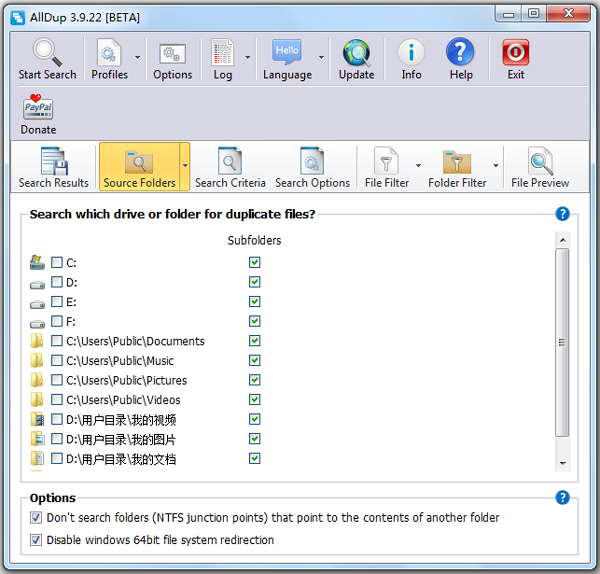Screen dimensions: 600x574
Task: Open the Search Options view
Action: coord(312,168)
